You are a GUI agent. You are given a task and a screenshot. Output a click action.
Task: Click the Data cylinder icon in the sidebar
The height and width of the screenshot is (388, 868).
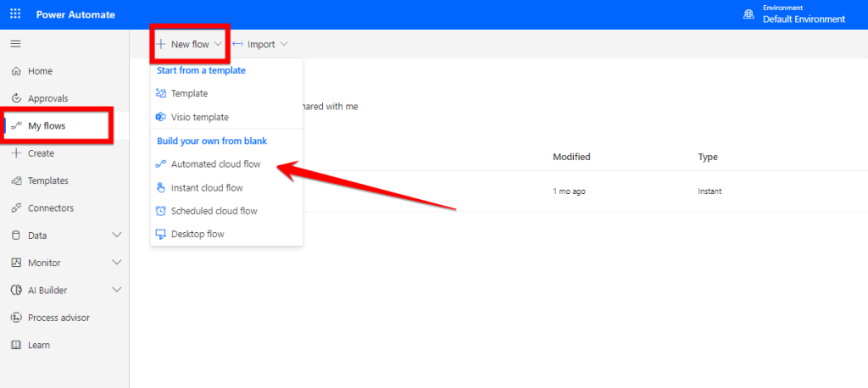pos(16,236)
